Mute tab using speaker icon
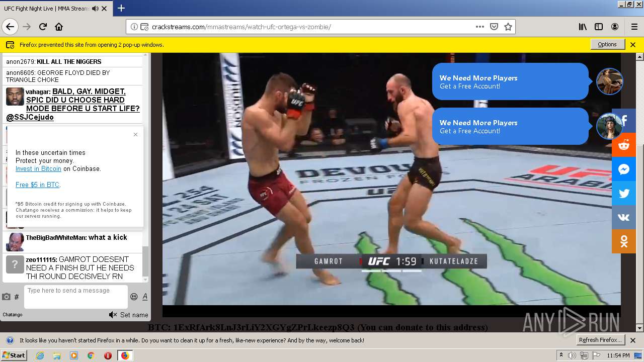Viewport: 644px width, 362px height. pos(95,9)
